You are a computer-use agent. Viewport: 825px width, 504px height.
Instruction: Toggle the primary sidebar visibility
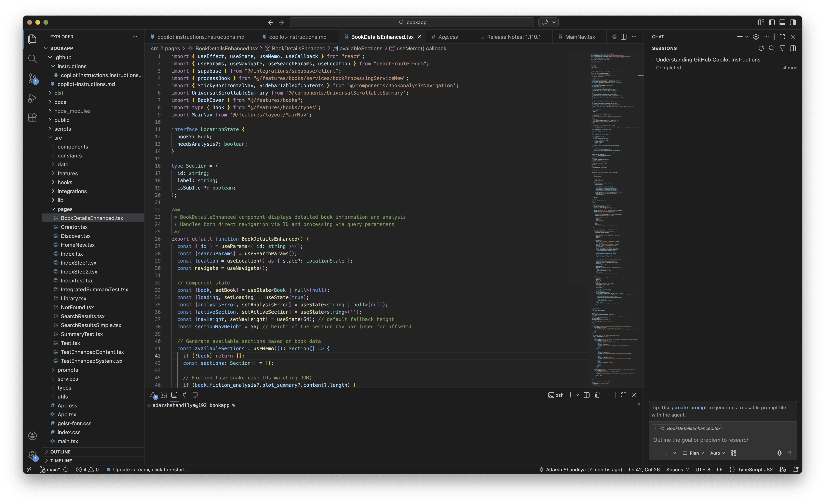coord(772,22)
